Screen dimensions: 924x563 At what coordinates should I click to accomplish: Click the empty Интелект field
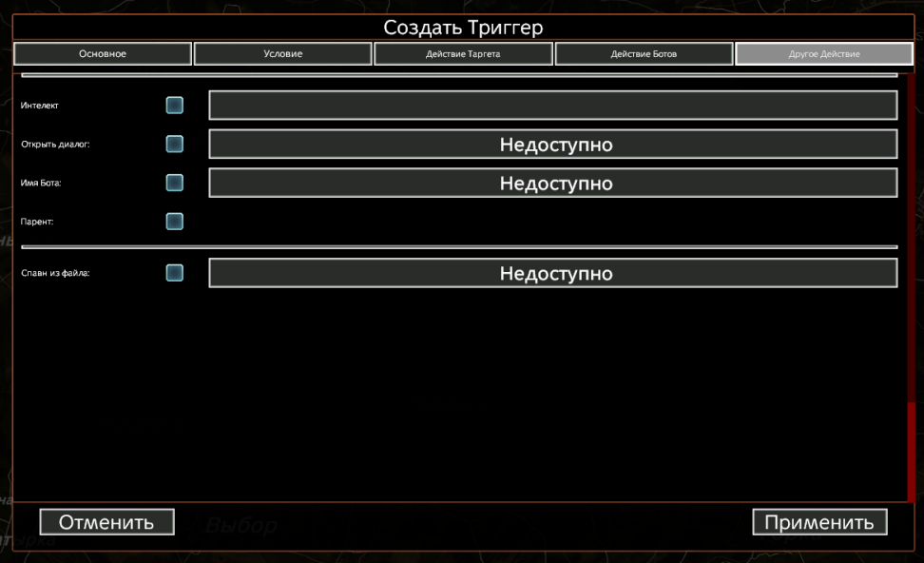[x=552, y=106]
